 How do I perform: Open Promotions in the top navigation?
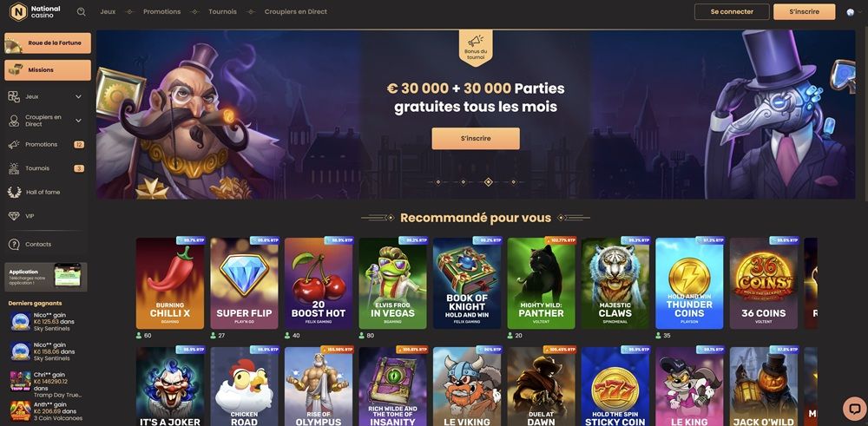point(161,11)
